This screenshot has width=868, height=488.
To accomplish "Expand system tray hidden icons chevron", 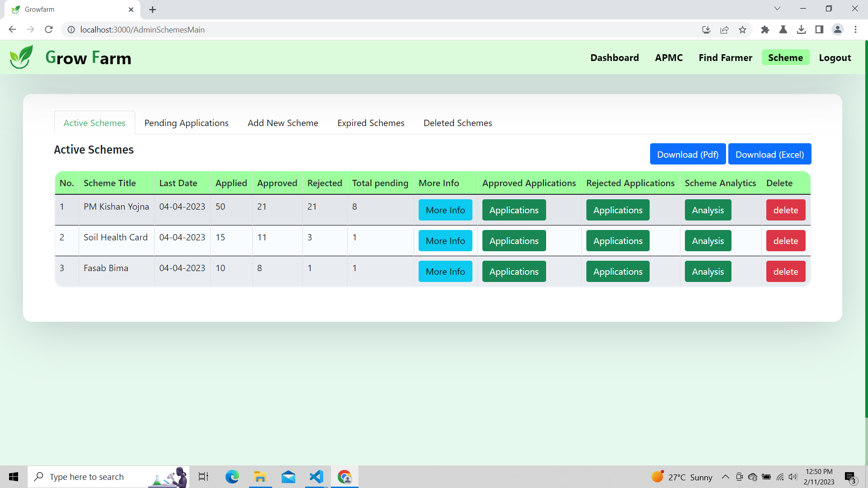I will point(725,477).
